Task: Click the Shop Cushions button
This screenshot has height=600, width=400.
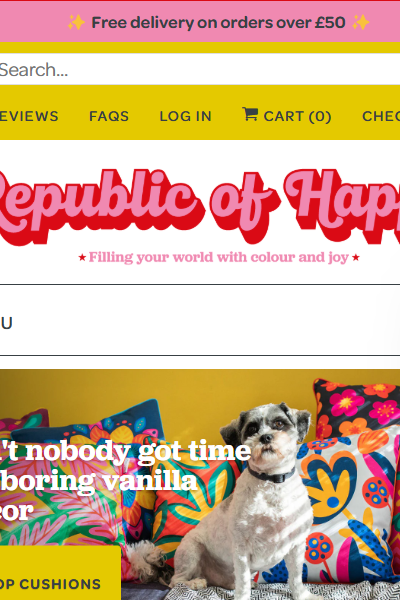Action: [x=60, y=573]
